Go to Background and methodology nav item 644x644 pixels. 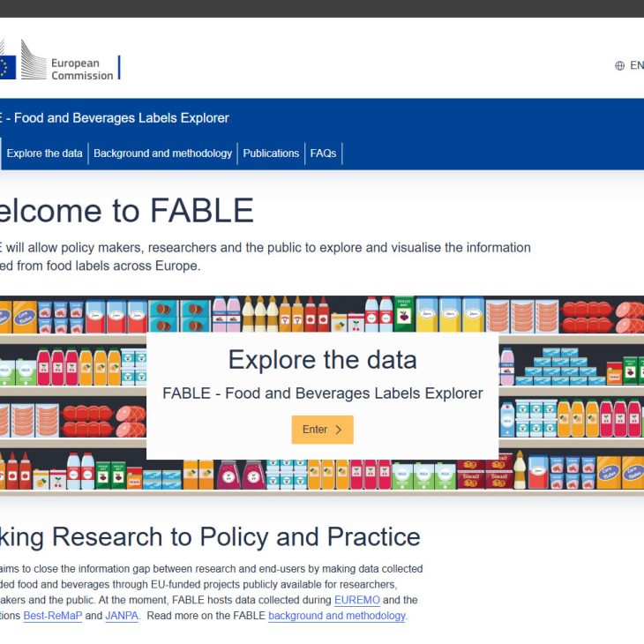[x=162, y=154]
